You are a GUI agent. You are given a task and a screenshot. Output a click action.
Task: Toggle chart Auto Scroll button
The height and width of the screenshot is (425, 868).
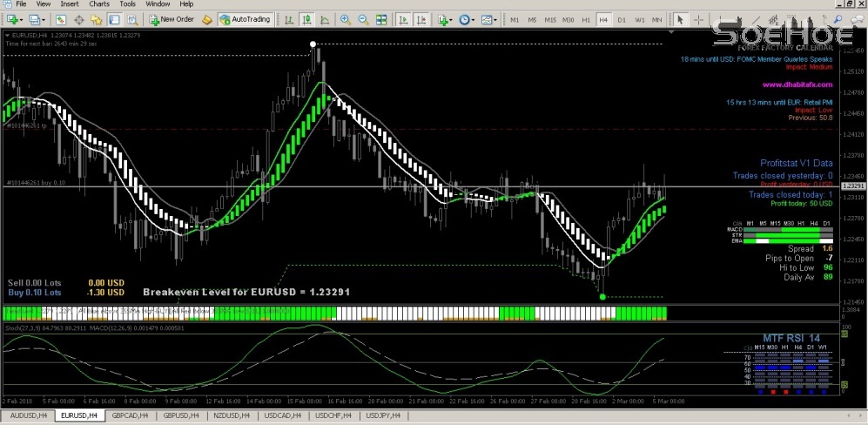pos(402,19)
